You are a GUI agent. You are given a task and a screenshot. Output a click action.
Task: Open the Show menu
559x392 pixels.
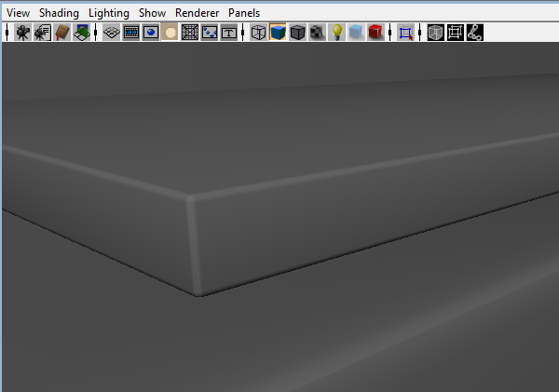152,13
